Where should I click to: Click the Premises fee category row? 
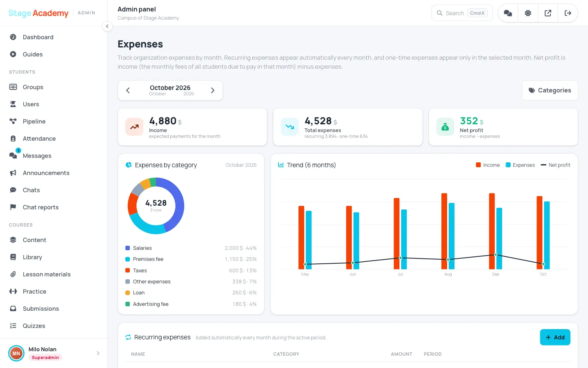click(191, 259)
